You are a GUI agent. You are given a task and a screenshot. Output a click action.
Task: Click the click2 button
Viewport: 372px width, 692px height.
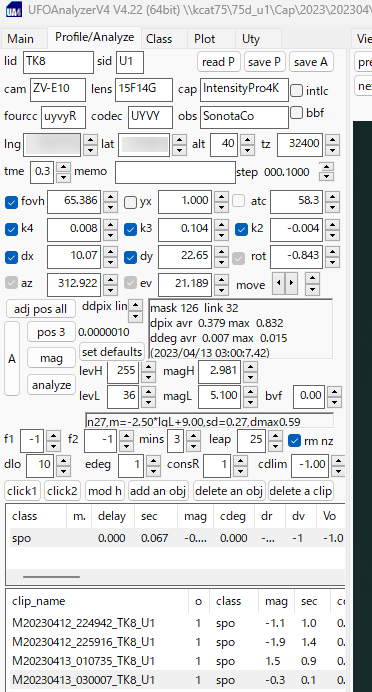point(62,491)
